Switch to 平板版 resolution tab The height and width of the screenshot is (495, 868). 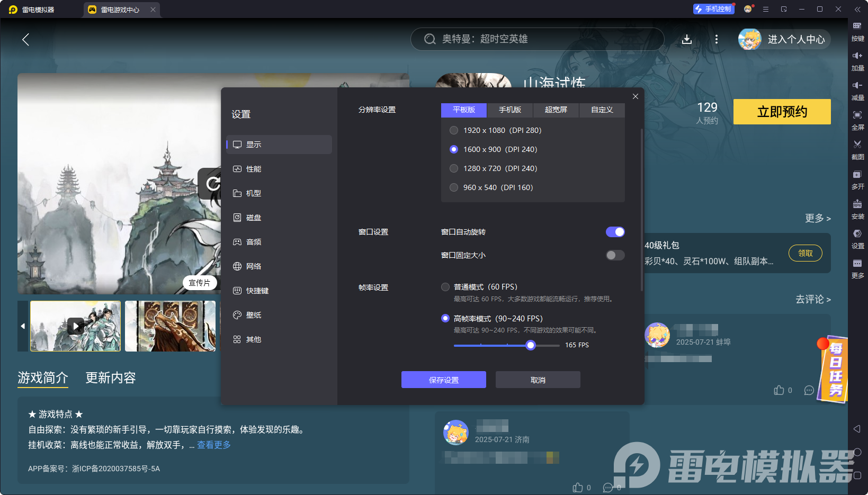(464, 110)
